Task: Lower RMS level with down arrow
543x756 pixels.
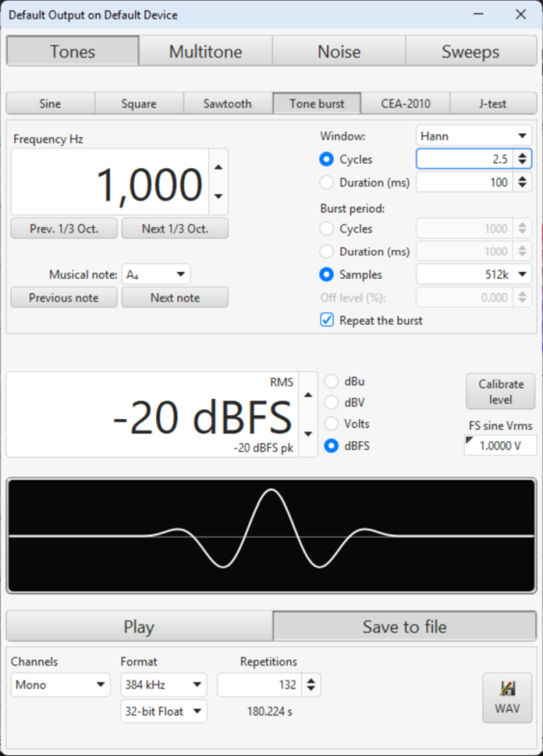Action: 308,433
